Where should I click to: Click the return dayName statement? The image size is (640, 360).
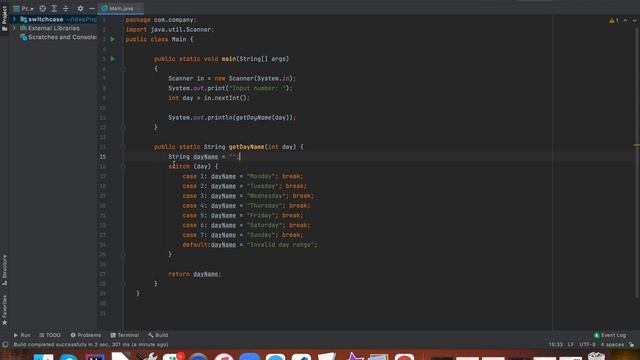tap(195, 274)
